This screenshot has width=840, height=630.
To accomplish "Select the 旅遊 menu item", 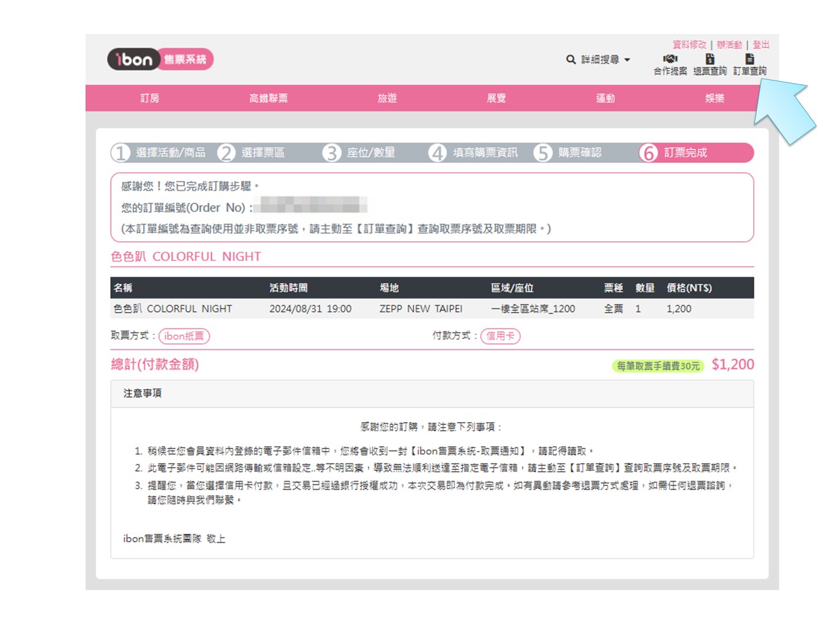I will pos(387,98).
